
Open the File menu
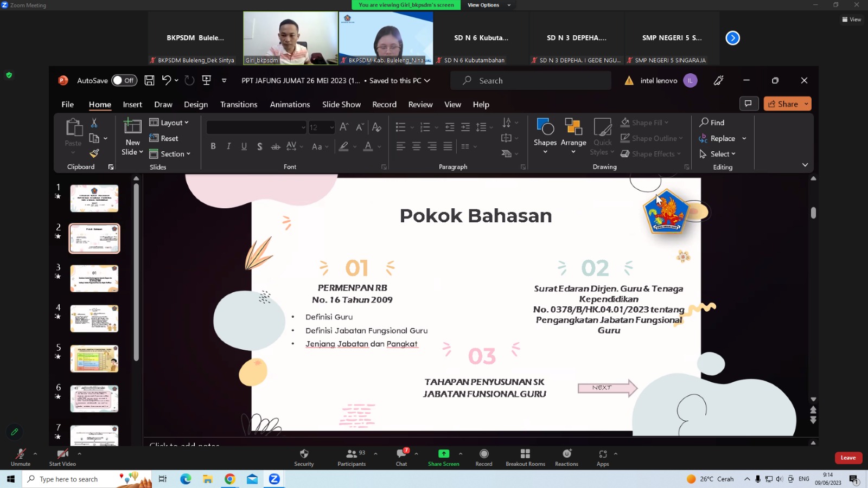pyautogui.click(x=68, y=105)
